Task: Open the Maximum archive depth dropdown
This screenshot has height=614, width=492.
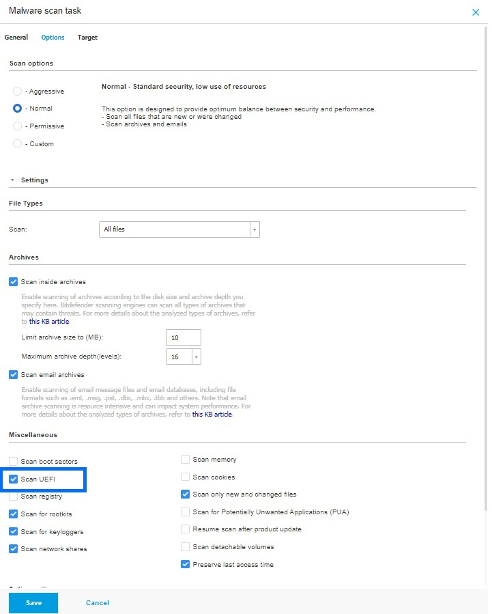Action: click(183, 357)
